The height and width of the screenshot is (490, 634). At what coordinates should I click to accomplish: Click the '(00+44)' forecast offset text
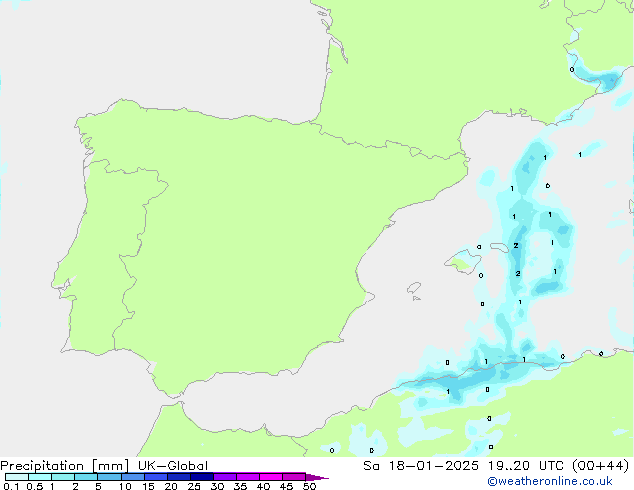pyautogui.click(x=601, y=465)
